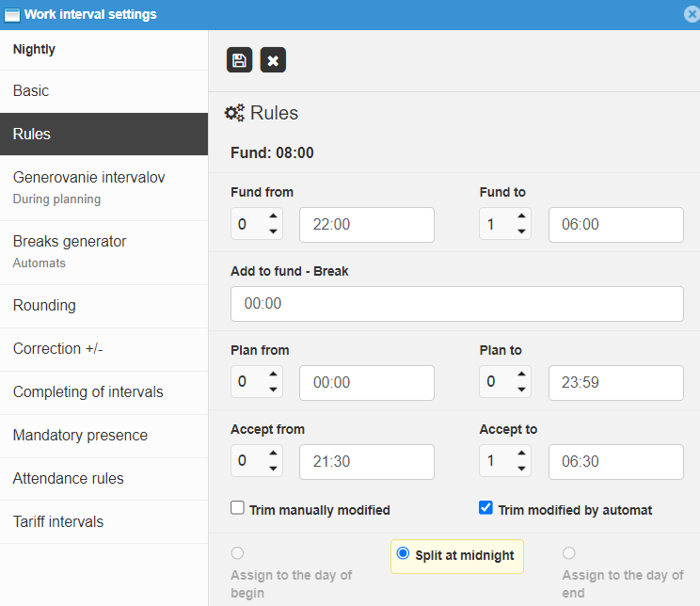Image resolution: width=700 pixels, height=606 pixels.
Task: Open the Mandatory presence section
Action: pos(104,436)
